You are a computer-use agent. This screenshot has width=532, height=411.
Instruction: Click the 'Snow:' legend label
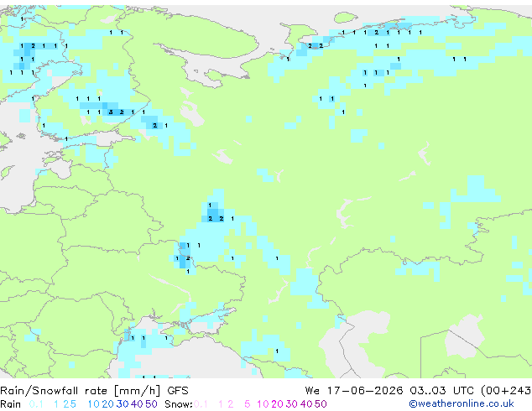click(179, 404)
